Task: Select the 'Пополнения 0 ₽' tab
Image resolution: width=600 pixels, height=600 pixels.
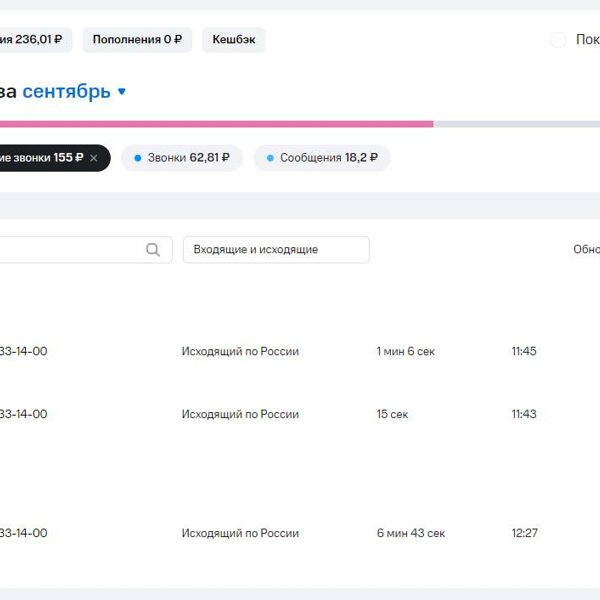Action: click(x=137, y=40)
